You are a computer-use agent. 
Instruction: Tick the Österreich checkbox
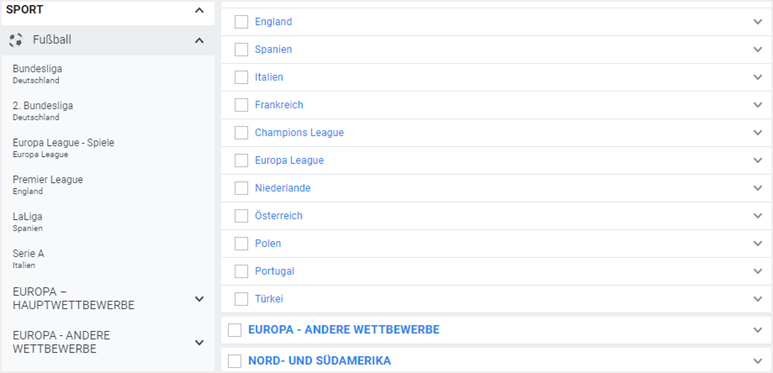pyautogui.click(x=241, y=216)
